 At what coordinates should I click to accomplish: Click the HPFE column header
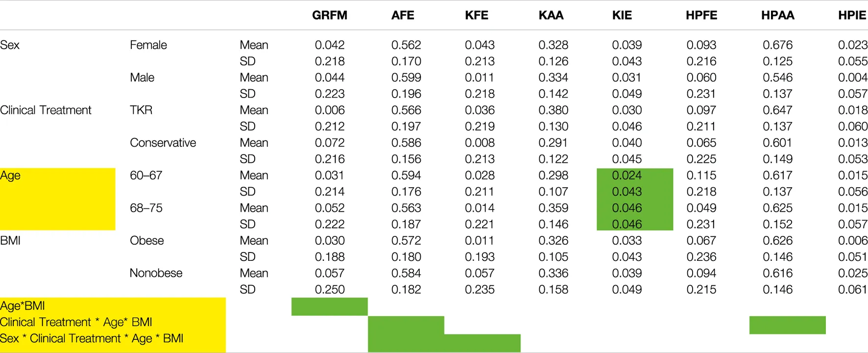click(x=701, y=15)
